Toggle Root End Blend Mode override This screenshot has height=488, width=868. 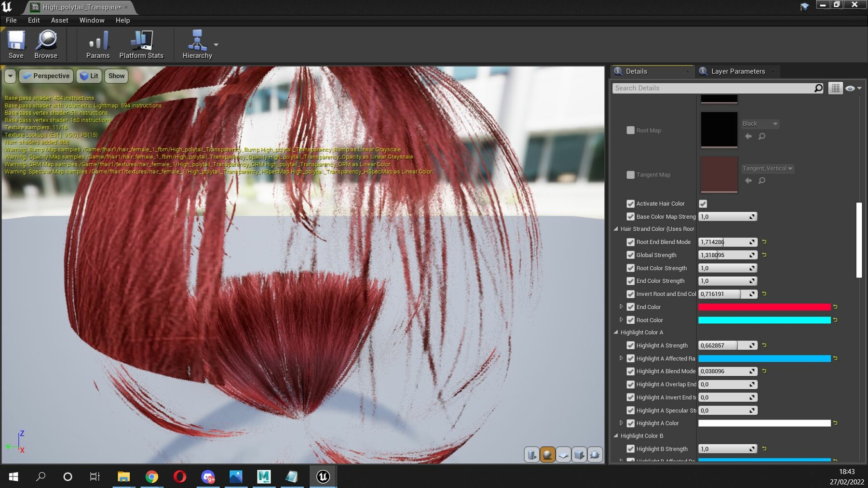[630, 242]
